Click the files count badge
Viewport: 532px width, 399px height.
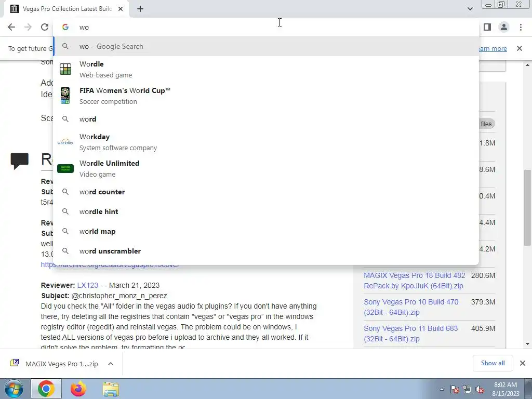click(486, 124)
